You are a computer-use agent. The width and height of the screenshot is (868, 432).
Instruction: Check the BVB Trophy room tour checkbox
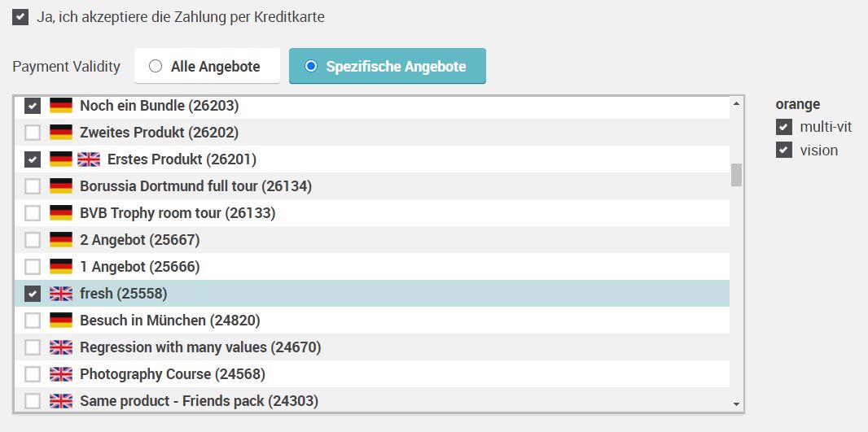[x=33, y=213]
